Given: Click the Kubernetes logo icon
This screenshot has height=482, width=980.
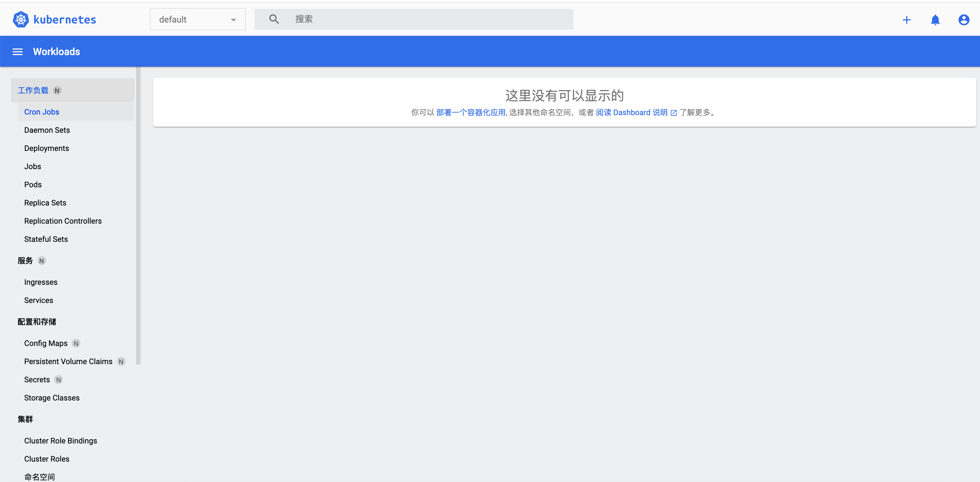Looking at the screenshot, I should [x=21, y=19].
